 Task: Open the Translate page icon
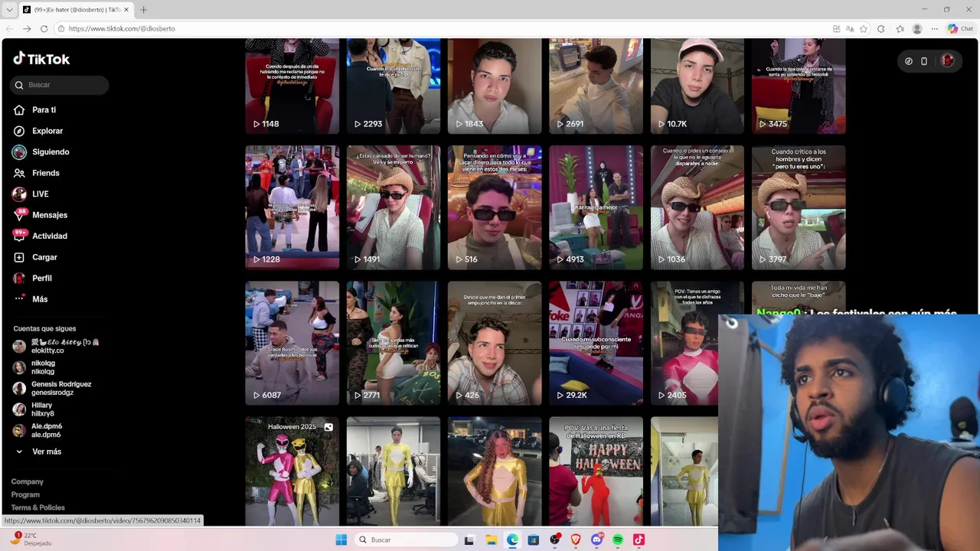point(850,28)
